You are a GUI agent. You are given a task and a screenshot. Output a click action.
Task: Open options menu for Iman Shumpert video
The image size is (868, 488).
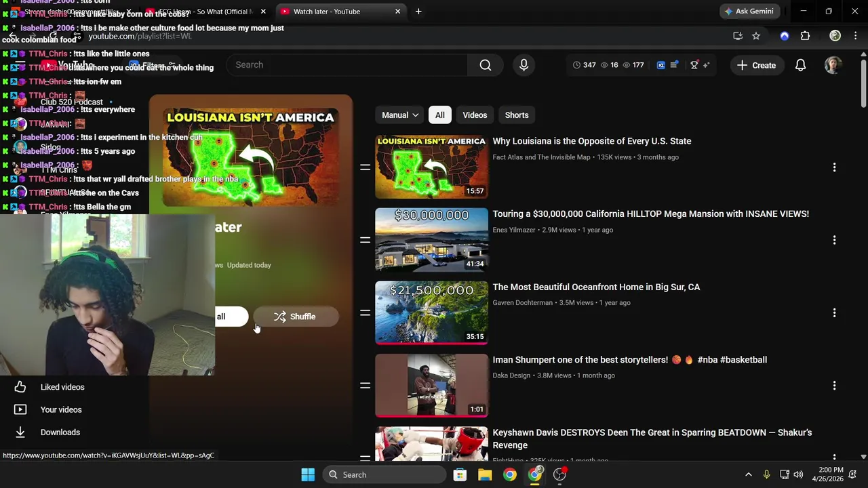coord(834,386)
